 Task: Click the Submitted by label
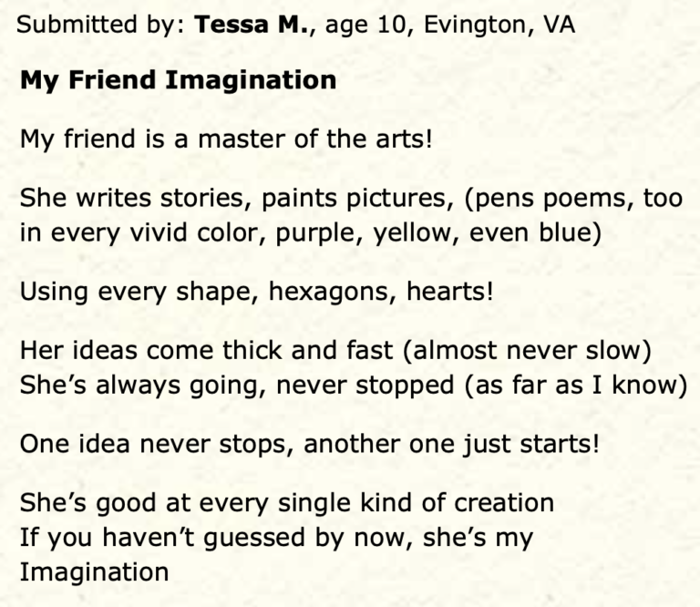100,25
